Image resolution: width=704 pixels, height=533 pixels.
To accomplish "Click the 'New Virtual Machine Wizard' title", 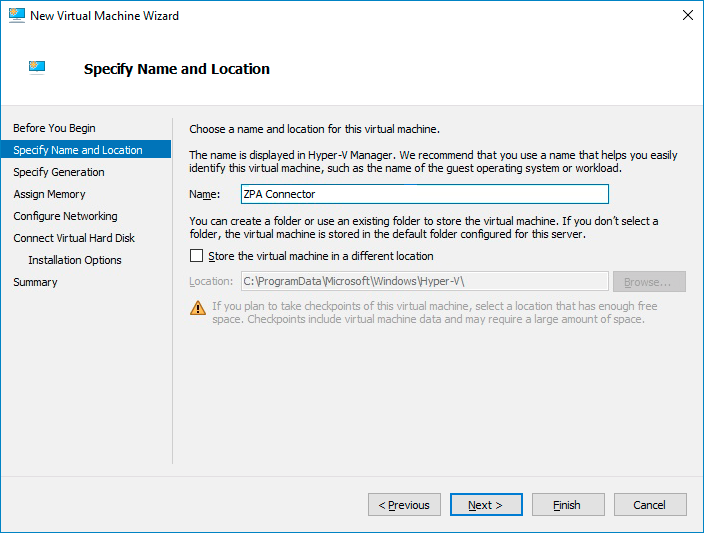I will click(x=105, y=16).
